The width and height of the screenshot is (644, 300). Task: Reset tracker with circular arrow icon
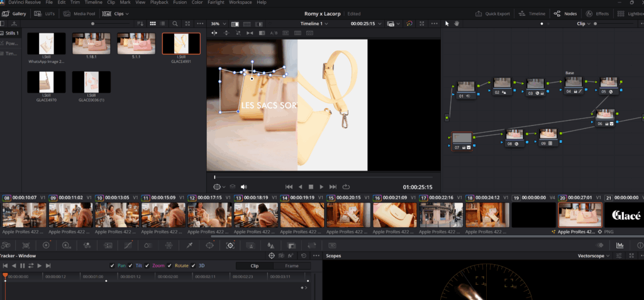[x=304, y=255]
